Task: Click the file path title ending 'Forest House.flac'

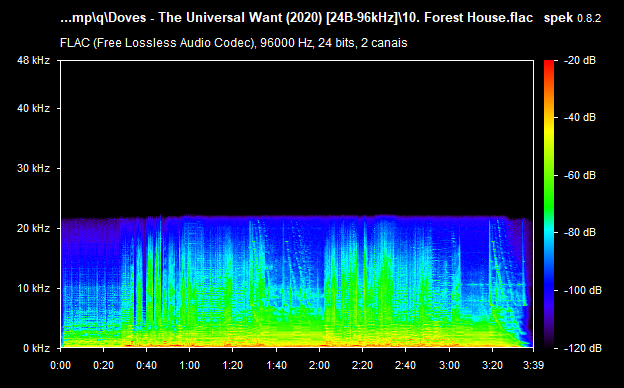Action: click(x=296, y=18)
